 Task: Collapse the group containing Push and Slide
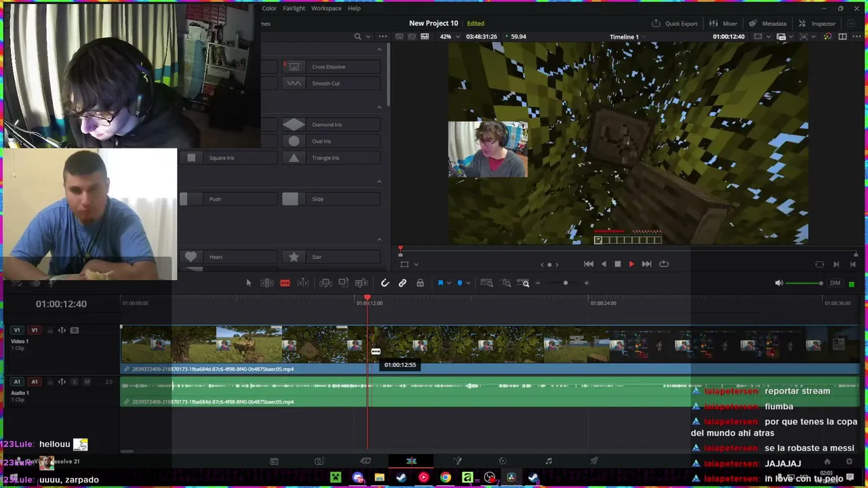379,182
